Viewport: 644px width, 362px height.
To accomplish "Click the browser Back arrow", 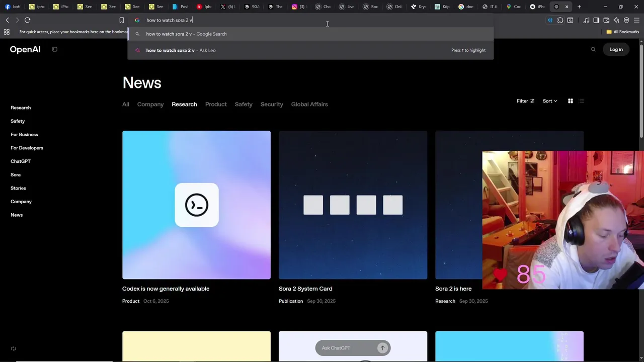I will [7, 20].
